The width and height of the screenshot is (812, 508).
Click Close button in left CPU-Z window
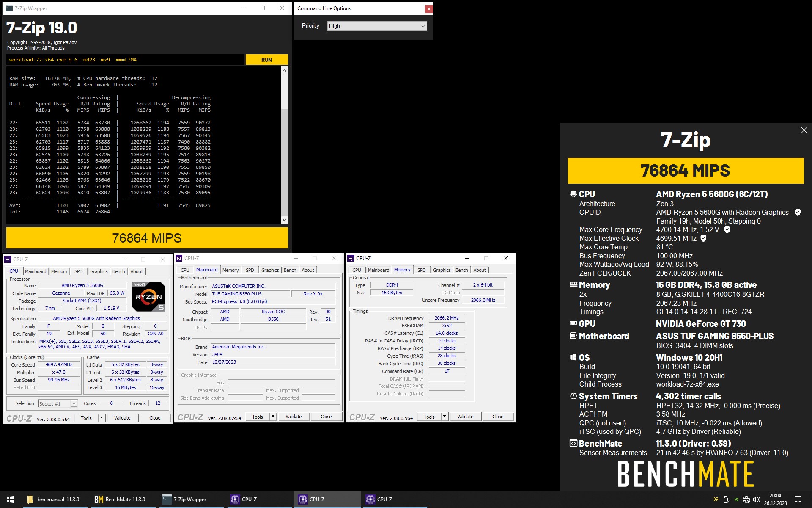click(155, 418)
